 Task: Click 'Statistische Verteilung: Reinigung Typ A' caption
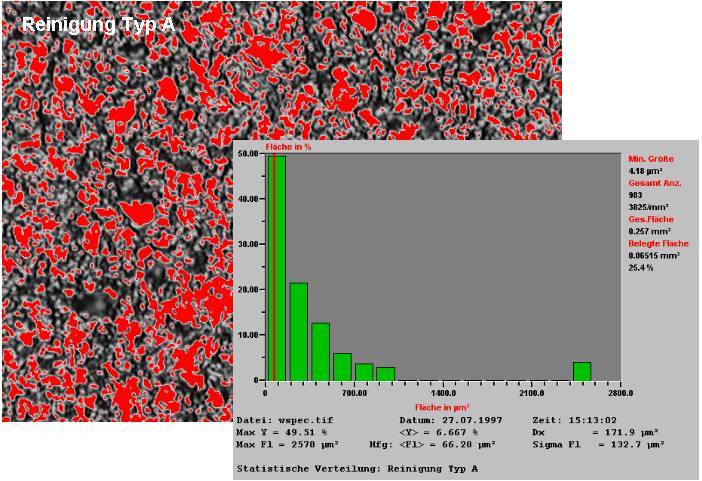point(358,469)
